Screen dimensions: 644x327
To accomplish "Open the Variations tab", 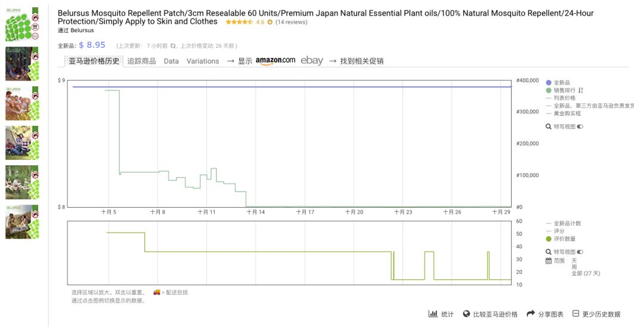I will pos(203,61).
